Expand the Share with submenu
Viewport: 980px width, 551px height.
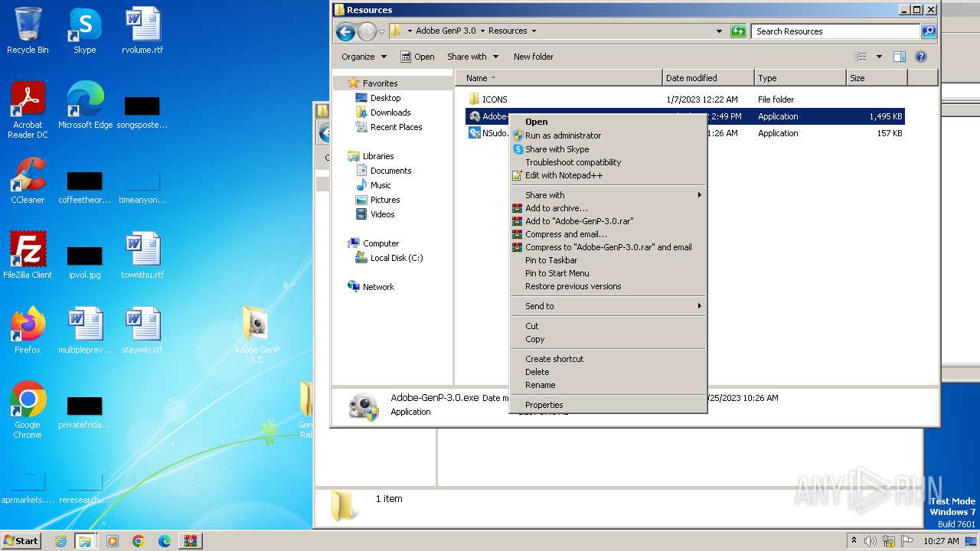[x=608, y=195]
